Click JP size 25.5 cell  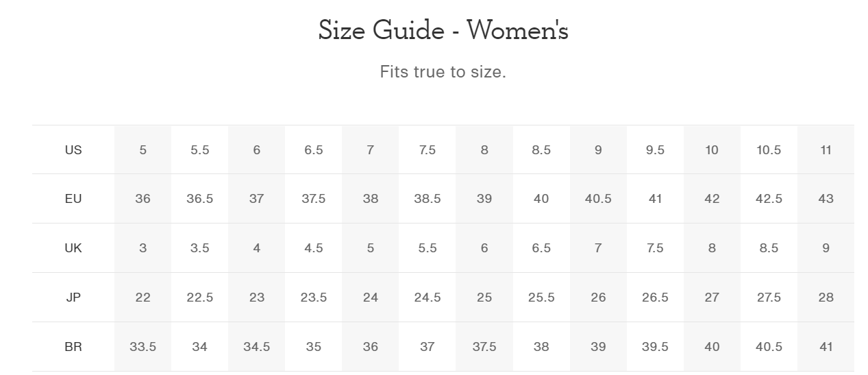(x=541, y=298)
